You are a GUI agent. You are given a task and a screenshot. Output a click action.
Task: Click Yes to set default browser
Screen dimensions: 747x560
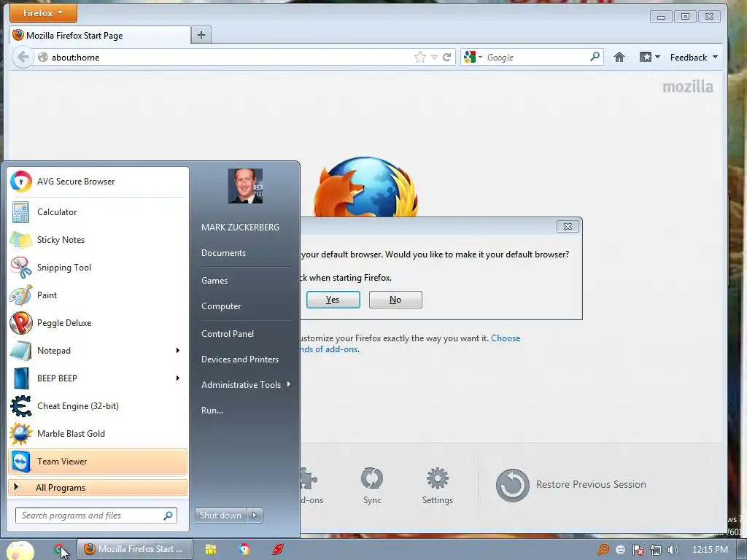tap(333, 300)
